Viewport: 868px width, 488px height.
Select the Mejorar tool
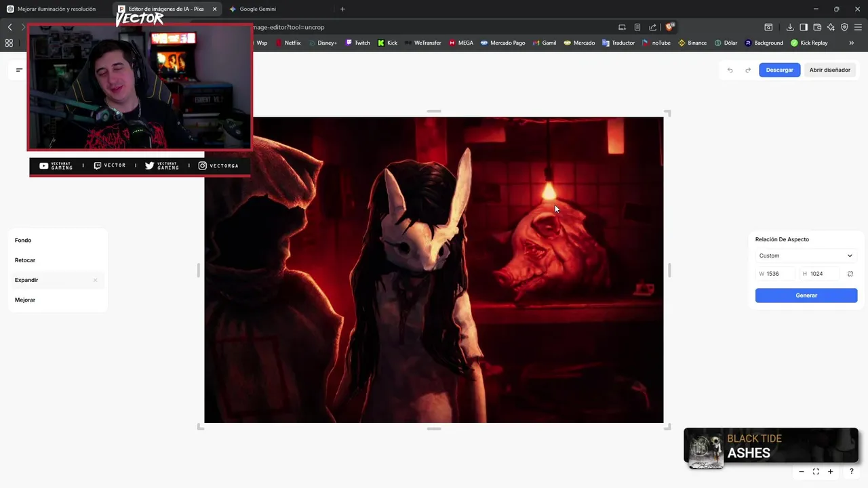tap(57, 300)
